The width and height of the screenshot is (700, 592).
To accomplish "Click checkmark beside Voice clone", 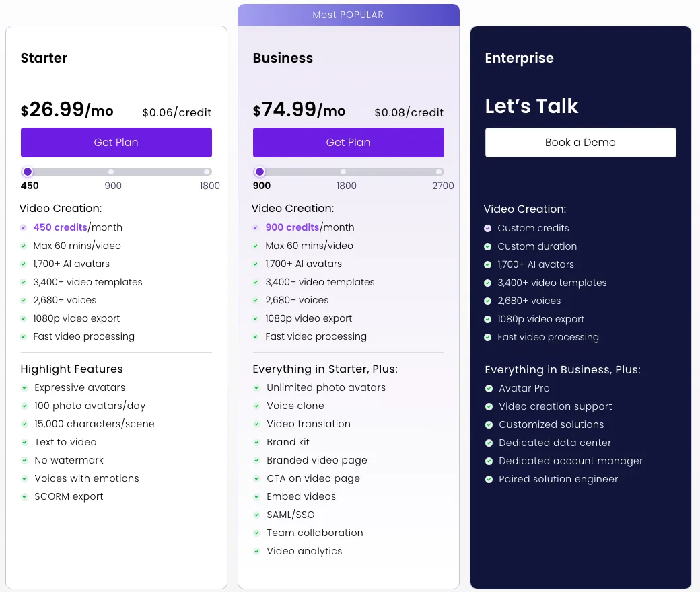I will click(256, 406).
